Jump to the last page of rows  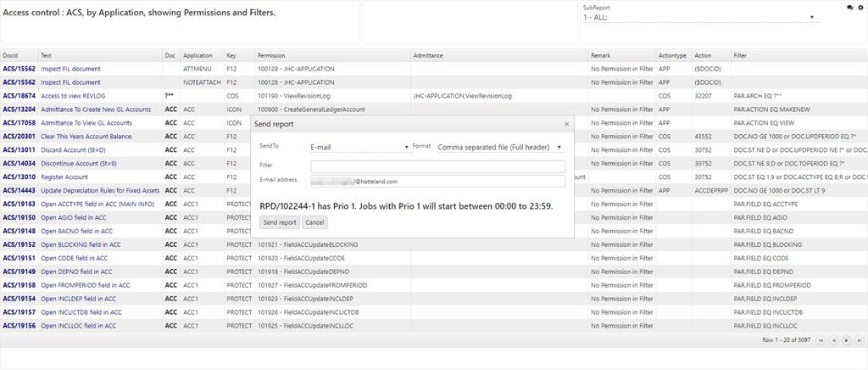point(859,340)
